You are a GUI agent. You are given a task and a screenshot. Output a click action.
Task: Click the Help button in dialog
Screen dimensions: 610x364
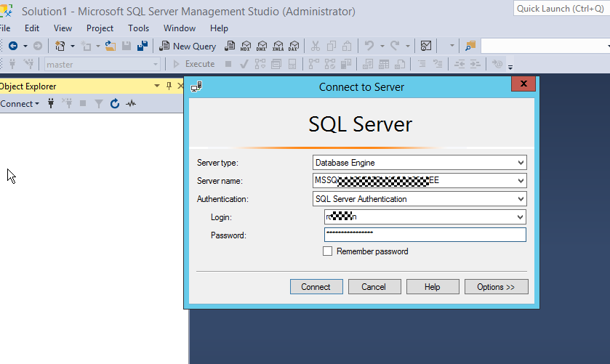433,286
